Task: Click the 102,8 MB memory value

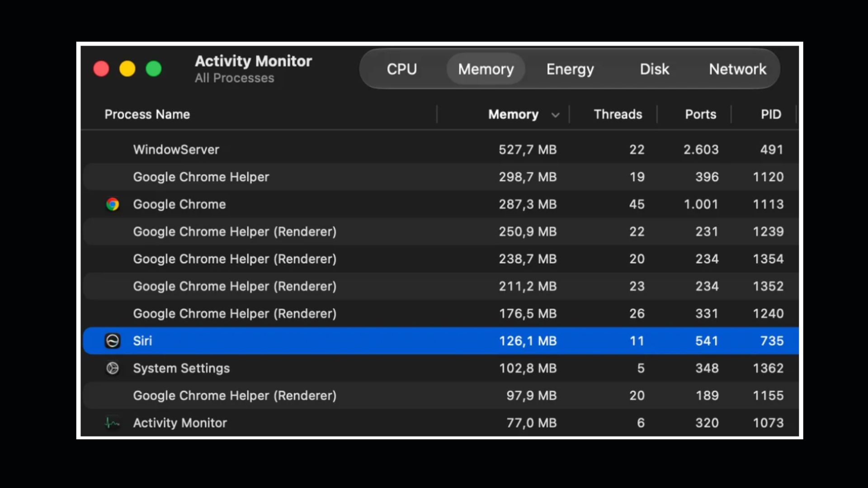Action: click(528, 368)
